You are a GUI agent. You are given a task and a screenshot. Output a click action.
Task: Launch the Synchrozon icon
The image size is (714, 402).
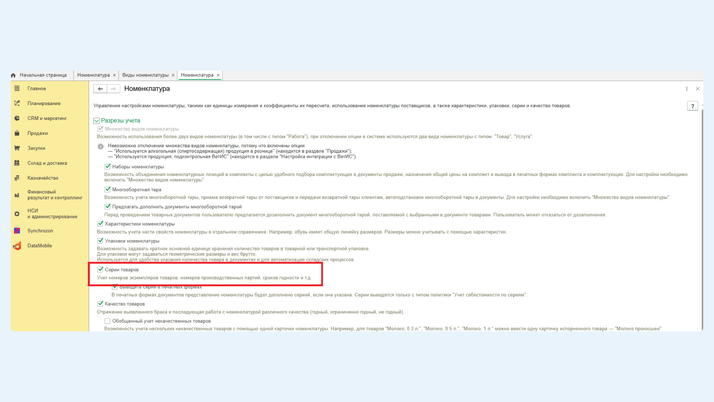[x=17, y=231]
